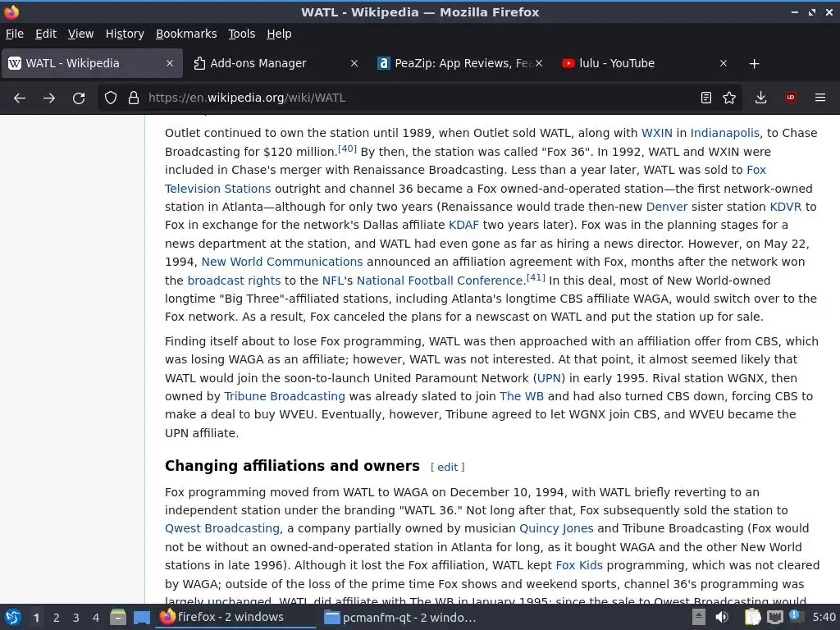
Task: Open citation 40 reference
Action: tap(347, 148)
